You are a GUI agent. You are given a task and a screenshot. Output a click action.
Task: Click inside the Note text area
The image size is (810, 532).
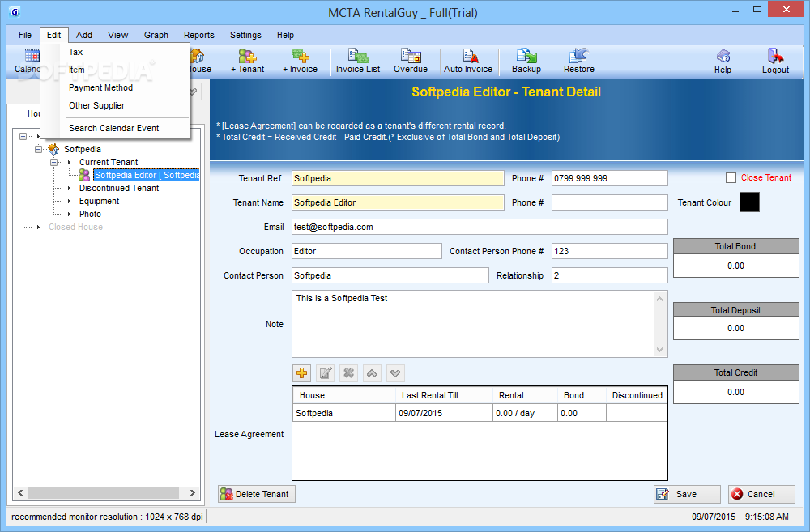473,324
